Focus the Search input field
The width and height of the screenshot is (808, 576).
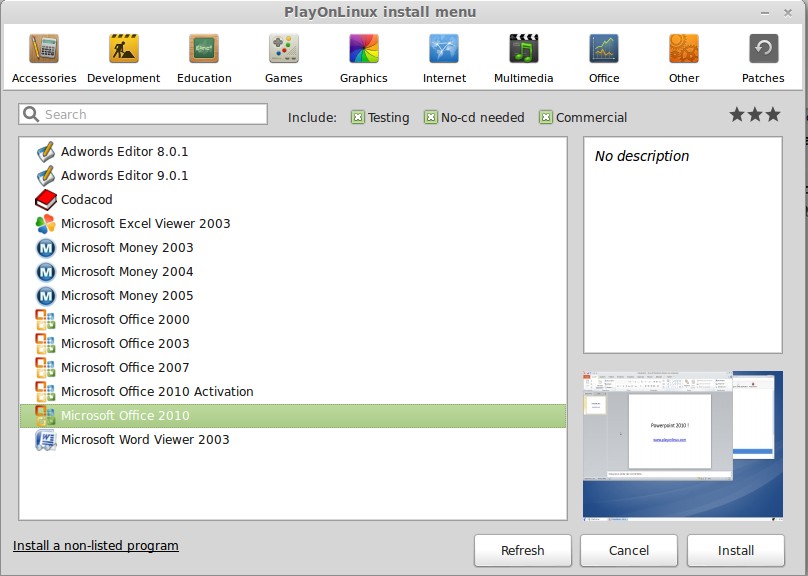point(143,114)
